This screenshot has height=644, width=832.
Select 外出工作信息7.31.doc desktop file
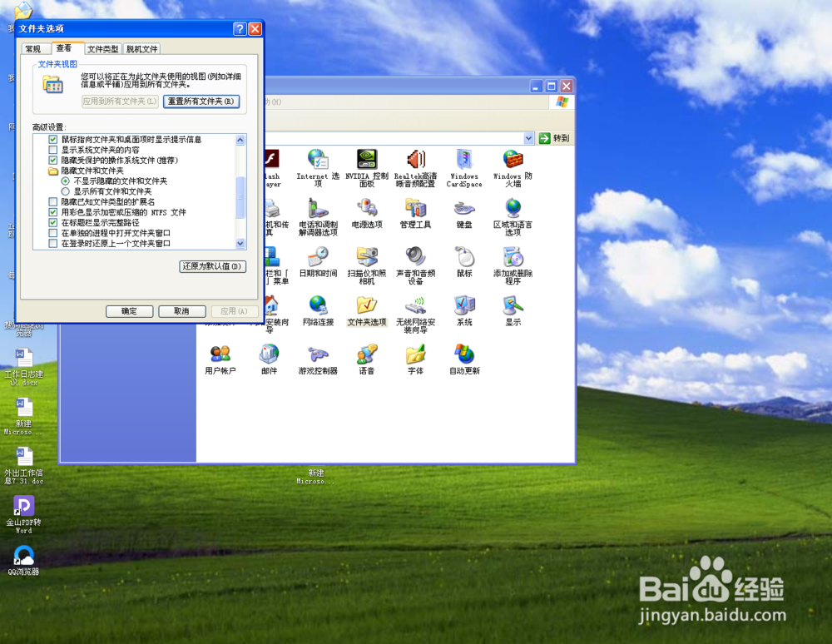tap(23, 465)
